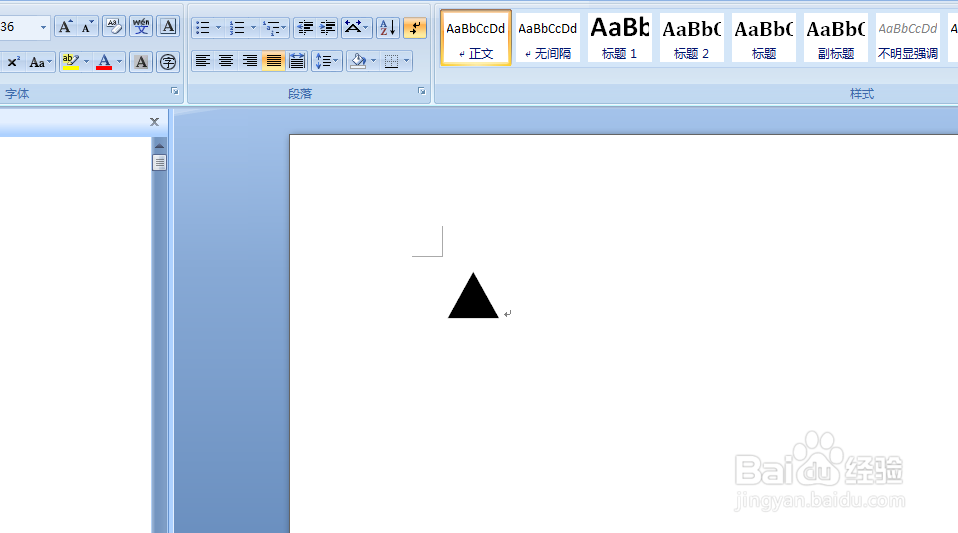This screenshot has height=533, width=958.
Task: Expand the borders dropdown arrow
Action: click(x=406, y=61)
